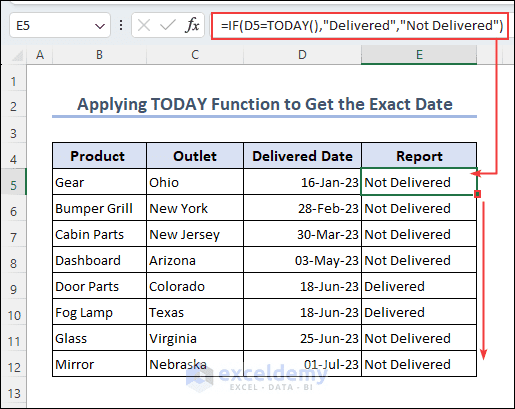The image size is (515, 409).
Task: Click the 'Colorado' cell
Action: tap(195, 286)
